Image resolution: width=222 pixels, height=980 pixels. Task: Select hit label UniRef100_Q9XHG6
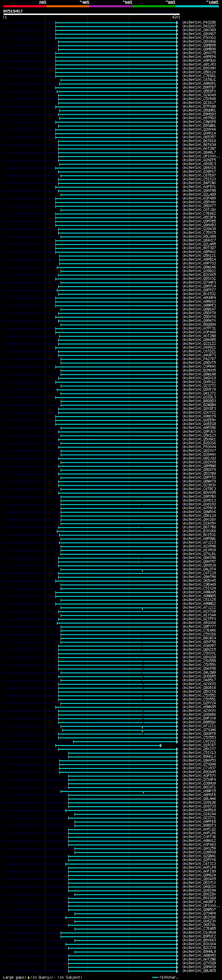tap(199, 41)
